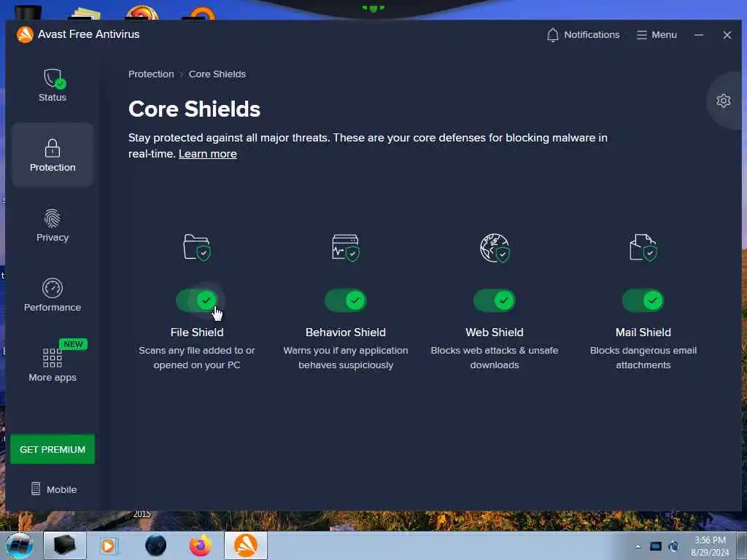The image size is (747, 560).
Task: Open the media player taskbar icon
Action: pyautogui.click(x=109, y=545)
